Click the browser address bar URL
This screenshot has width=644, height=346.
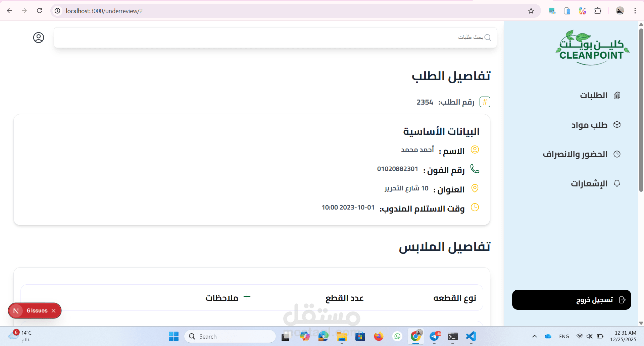click(x=104, y=11)
